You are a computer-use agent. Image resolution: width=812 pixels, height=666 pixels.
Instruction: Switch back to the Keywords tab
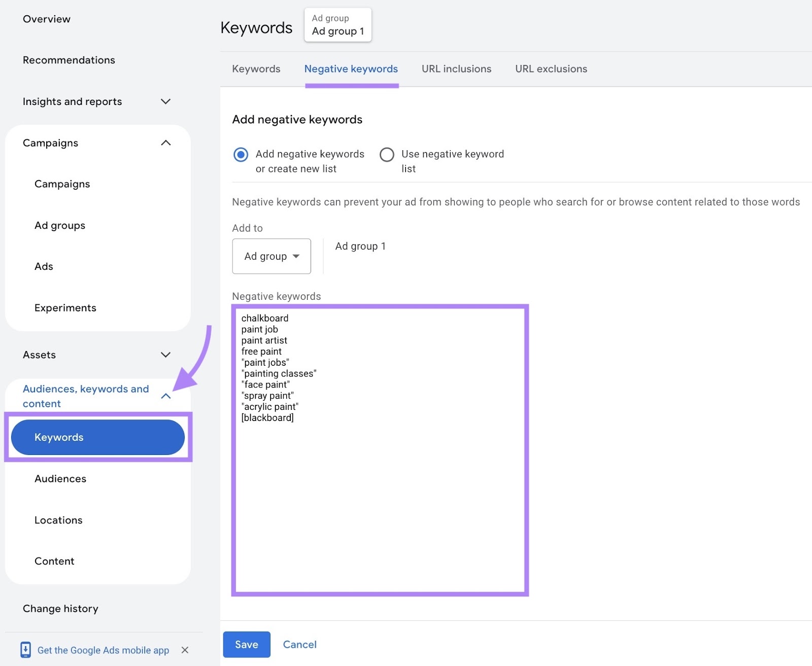(x=256, y=68)
